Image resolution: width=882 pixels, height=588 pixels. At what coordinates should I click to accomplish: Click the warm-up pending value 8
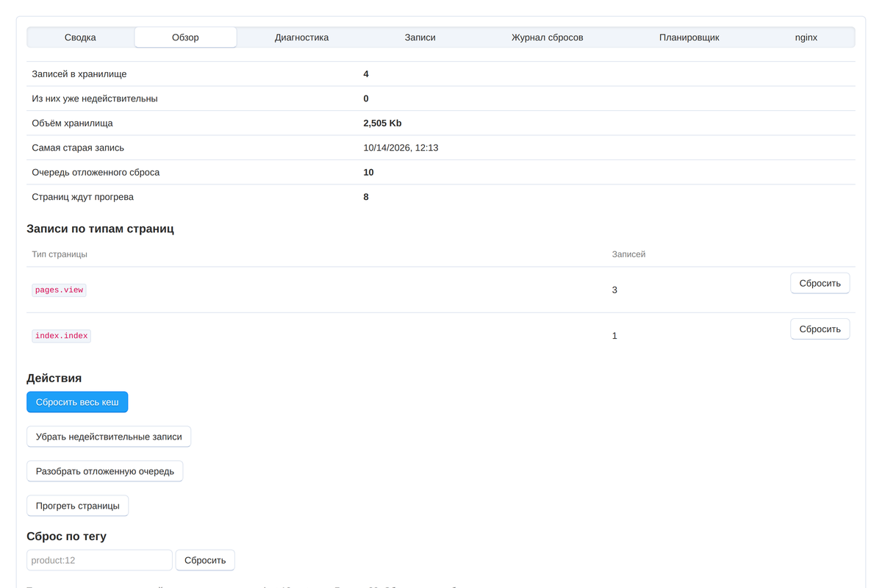tap(366, 197)
